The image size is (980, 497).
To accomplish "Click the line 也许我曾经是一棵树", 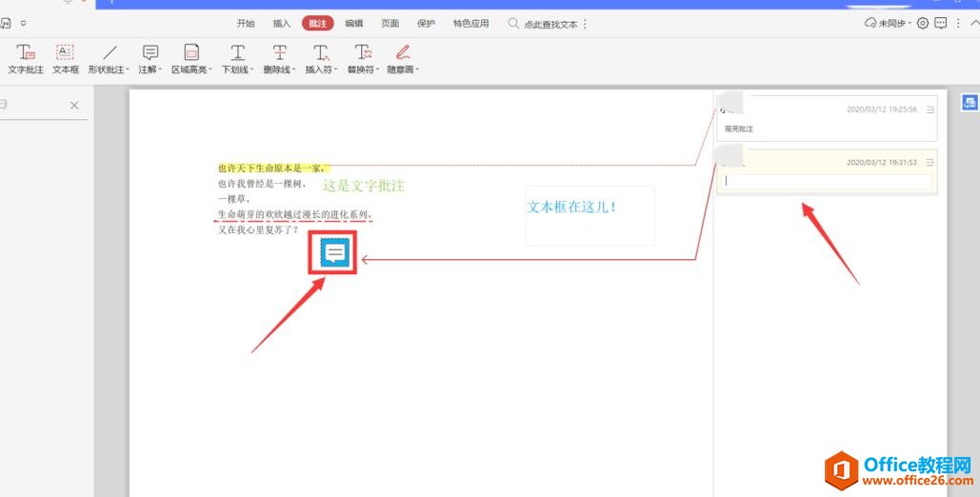I will click(x=263, y=184).
